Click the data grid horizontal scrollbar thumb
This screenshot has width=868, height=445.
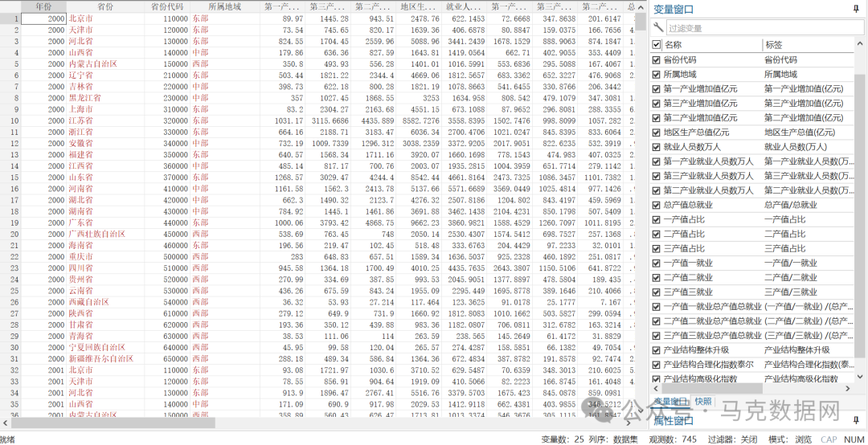[113, 423]
